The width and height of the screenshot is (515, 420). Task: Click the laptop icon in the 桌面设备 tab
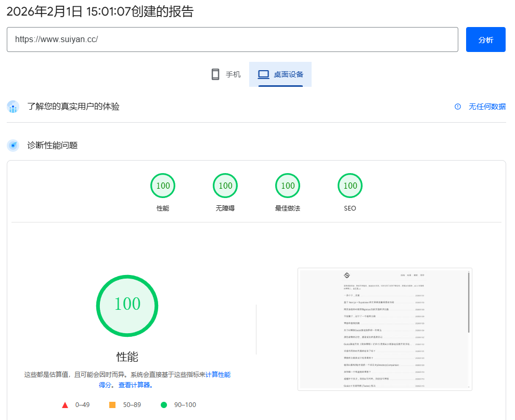point(264,74)
